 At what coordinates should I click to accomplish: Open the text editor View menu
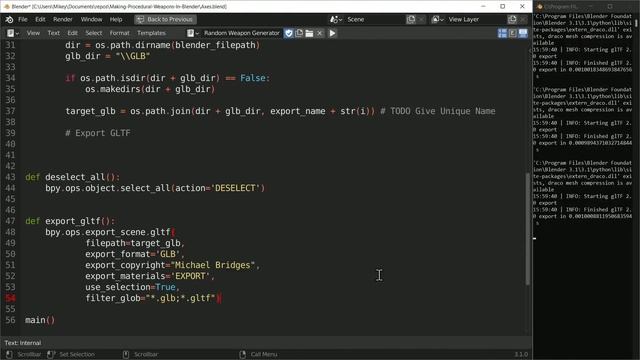click(x=33, y=33)
